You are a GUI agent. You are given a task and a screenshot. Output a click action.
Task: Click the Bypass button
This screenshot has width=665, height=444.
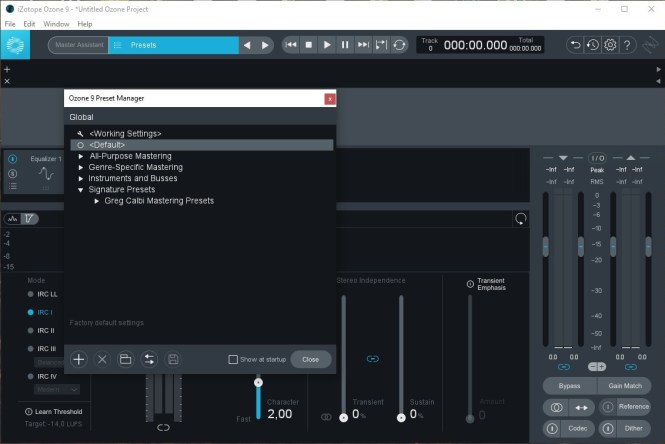tap(570, 386)
